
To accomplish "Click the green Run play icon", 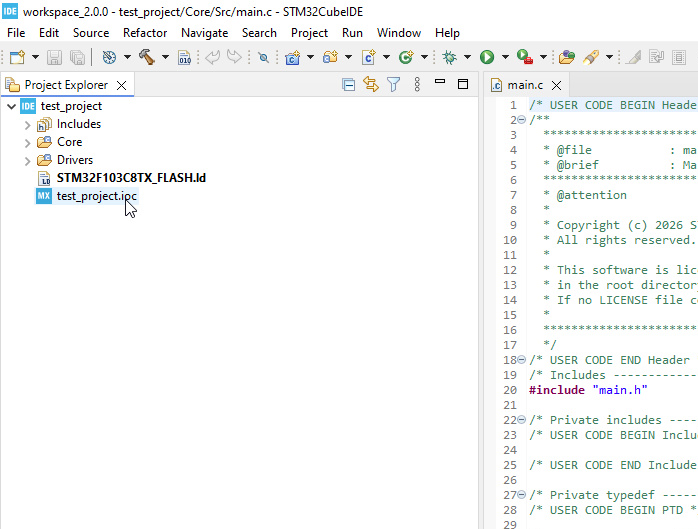I will 487,57.
